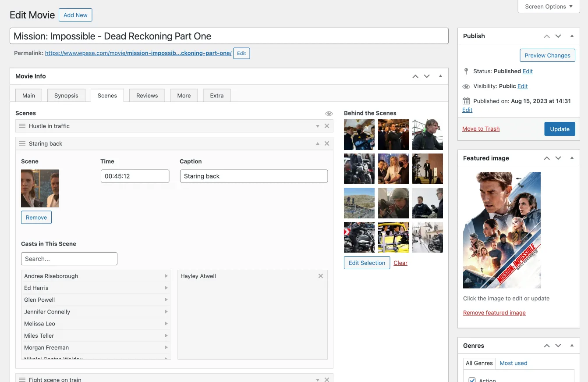This screenshot has height=382, width=588.
Task: Grab the drag handle of Fight scene on train
Action: point(22,380)
